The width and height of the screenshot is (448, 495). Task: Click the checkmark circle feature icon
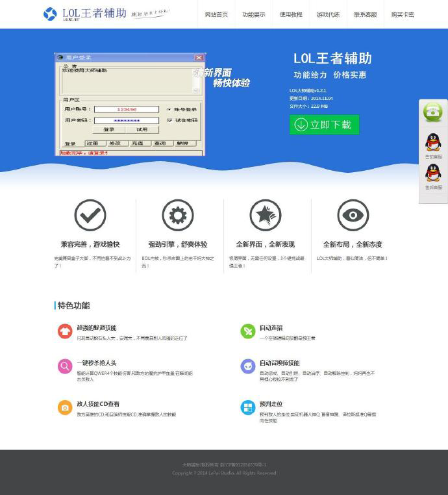pyautogui.click(x=90, y=215)
